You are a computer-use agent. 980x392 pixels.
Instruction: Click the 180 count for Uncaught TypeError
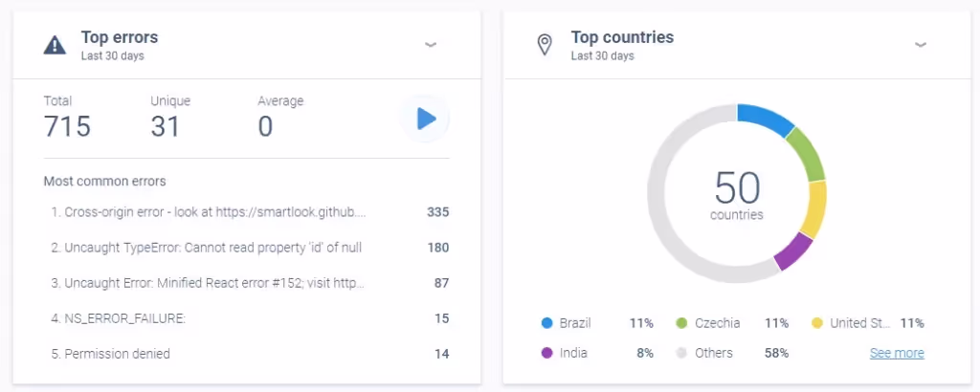pos(438,248)
